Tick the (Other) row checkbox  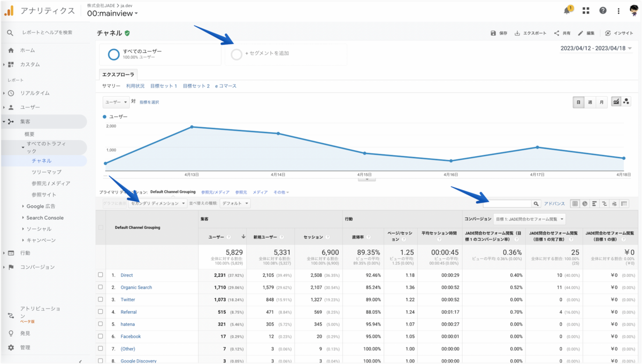(101, 348)
